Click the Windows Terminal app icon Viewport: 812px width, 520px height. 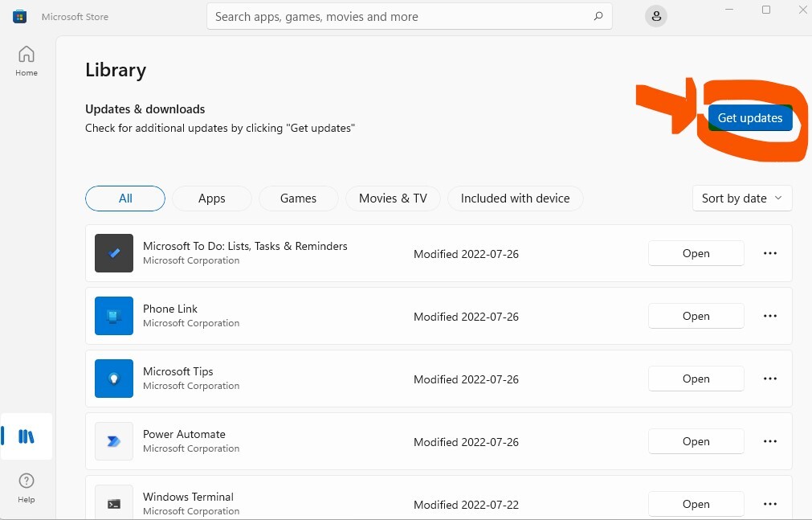pyautogui.click(x=114, y=502)
